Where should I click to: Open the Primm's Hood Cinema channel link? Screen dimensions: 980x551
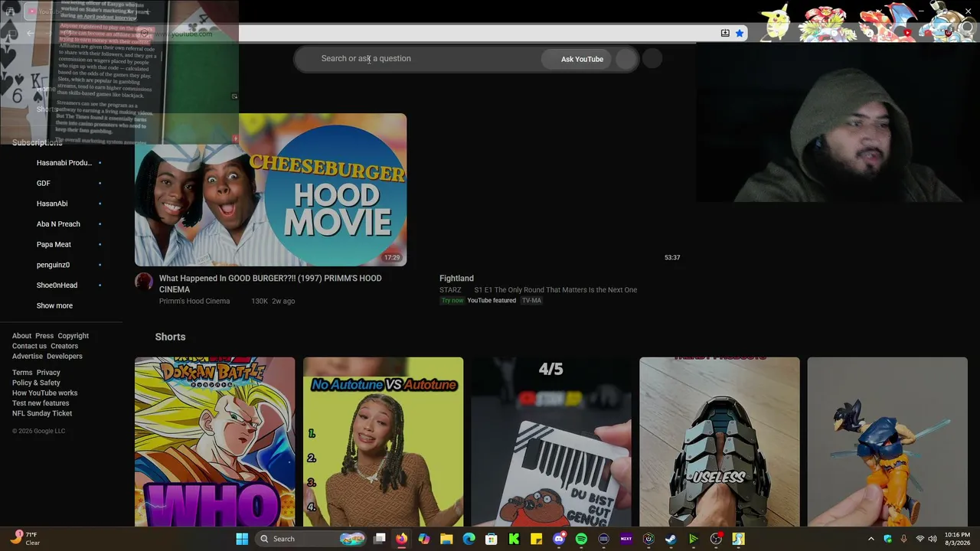point(194,302)
